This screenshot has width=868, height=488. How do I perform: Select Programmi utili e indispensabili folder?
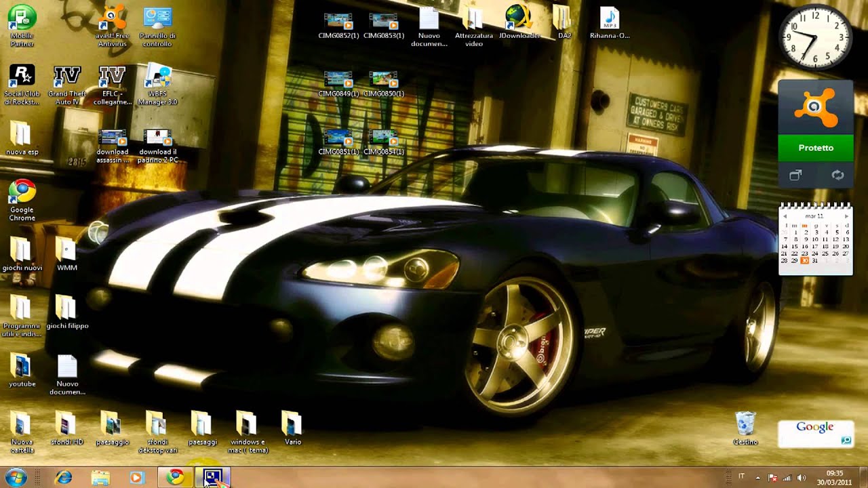pos(22,316)
